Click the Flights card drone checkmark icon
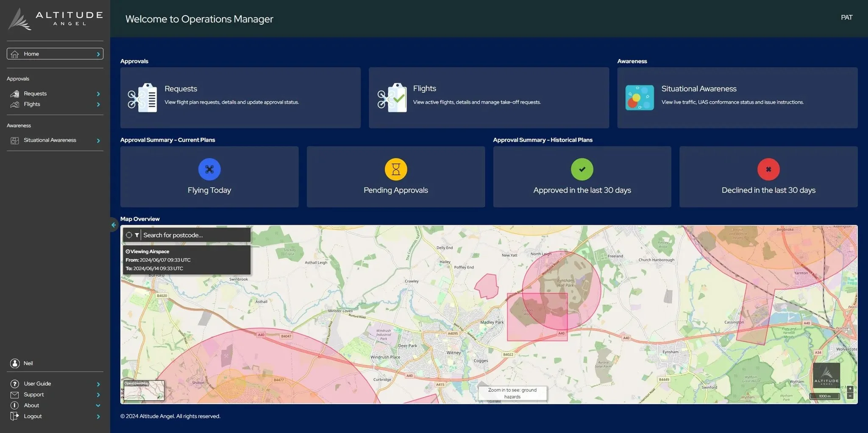The image size is (868, 433). 392,98
